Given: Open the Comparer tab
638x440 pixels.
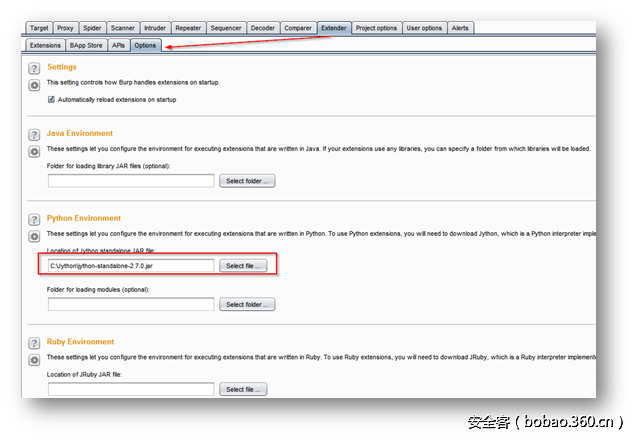Looking at the screenshot, I should click(298, 28).
